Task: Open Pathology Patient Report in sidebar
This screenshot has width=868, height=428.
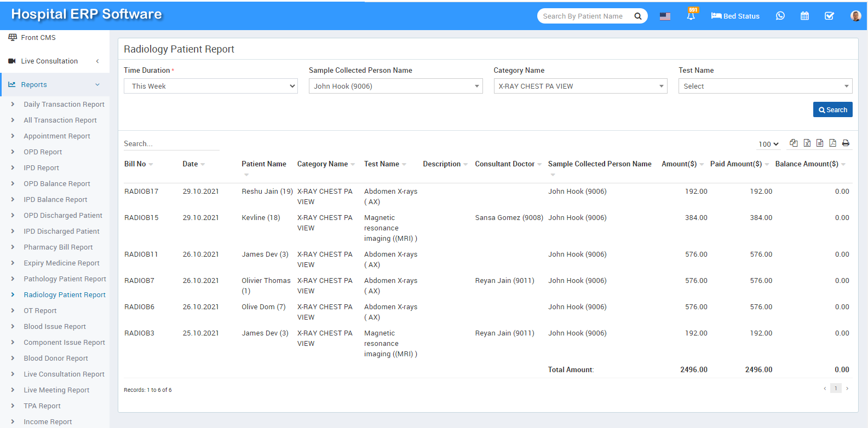Action: click(x=65, y=279)
